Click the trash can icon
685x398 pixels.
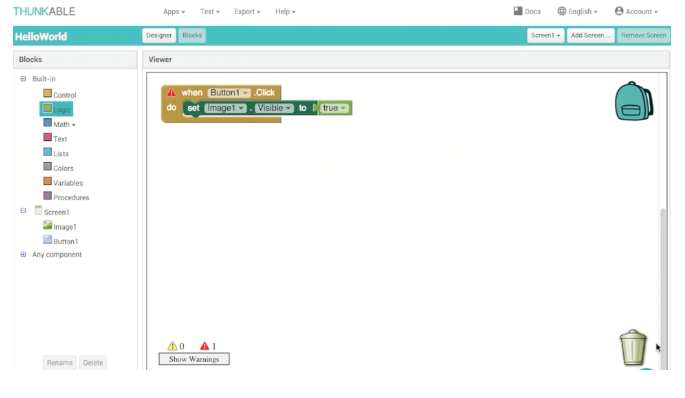pyautogui.click(x=633, y=348)
